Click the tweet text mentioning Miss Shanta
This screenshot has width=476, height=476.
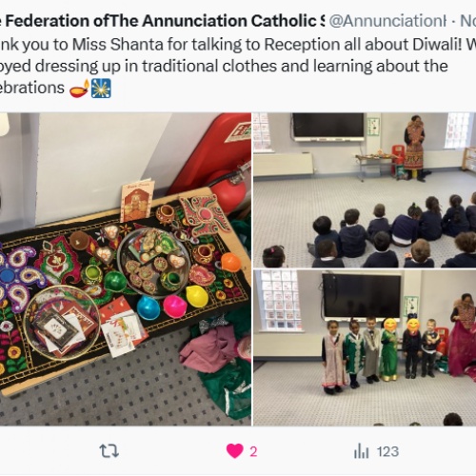pos(238,45)
